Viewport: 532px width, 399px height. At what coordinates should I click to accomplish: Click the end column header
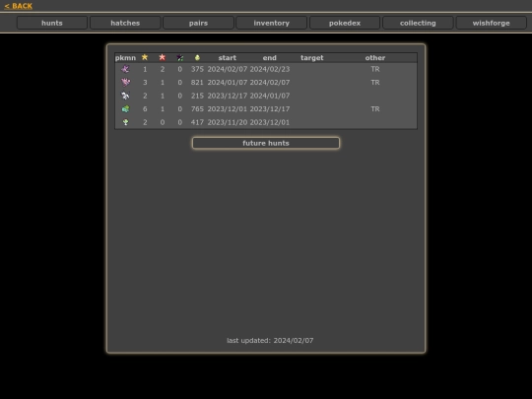[270, 58]
